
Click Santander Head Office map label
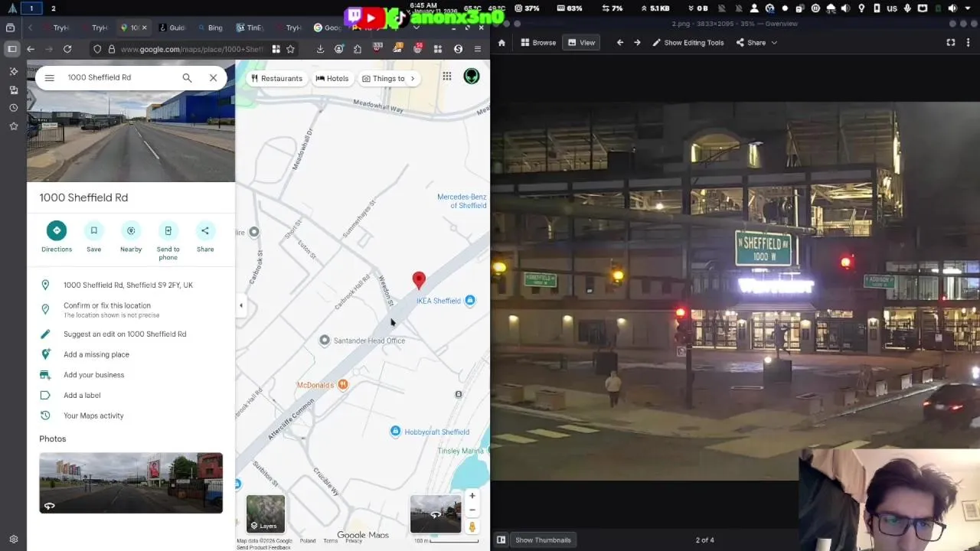(369, 341)
